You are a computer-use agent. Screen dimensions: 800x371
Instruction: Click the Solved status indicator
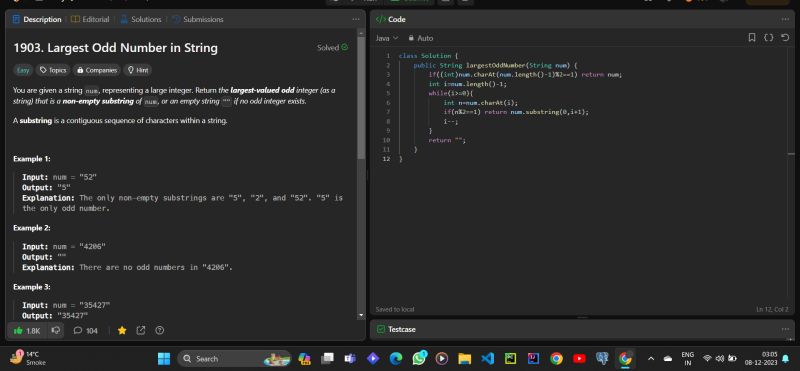333,47
